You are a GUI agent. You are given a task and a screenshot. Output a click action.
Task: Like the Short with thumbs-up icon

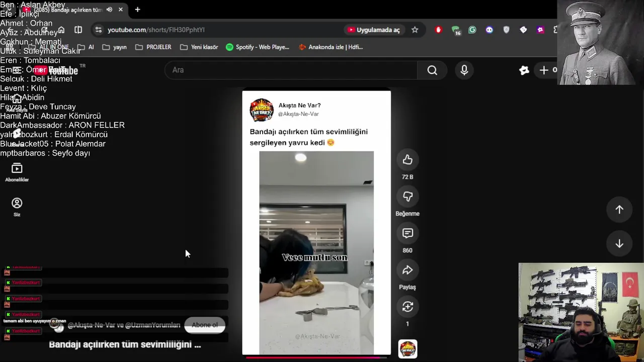click(x=408, y=160)
